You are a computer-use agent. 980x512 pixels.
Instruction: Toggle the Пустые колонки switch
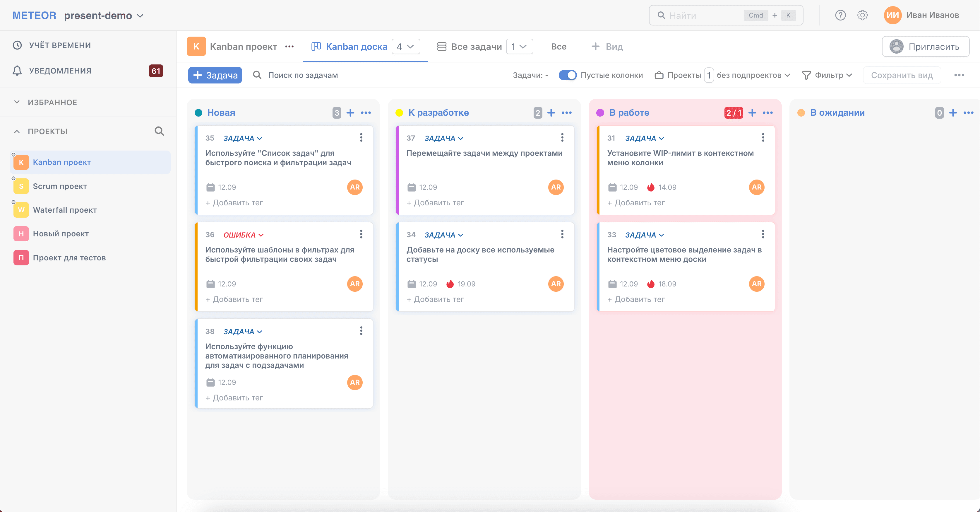coord(568,75)
